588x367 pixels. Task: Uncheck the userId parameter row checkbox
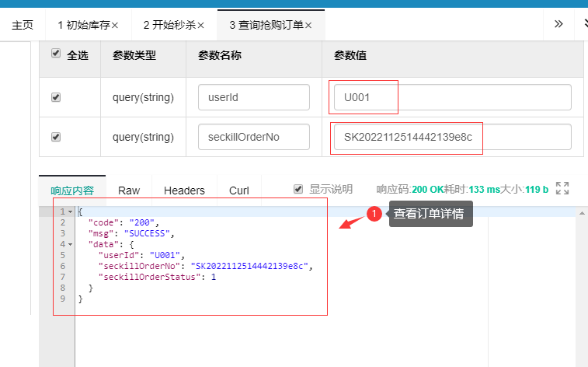(x=55, y=97)
